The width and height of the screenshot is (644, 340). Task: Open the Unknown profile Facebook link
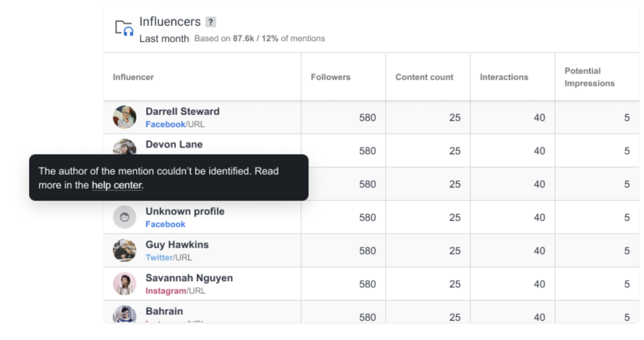[165, 224]
